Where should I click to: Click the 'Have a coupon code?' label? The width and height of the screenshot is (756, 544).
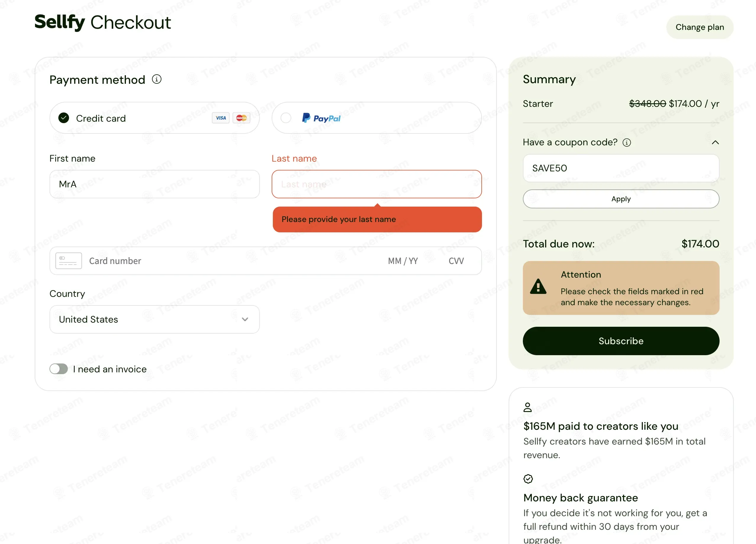(x=570, y=142)
